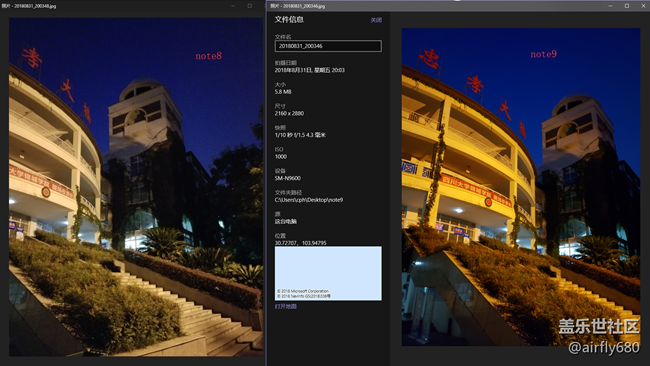Image resolution: width=650 pixels, height=366 pixels.
Task: Maximize the left Photos window
Action: click(250, 6)
